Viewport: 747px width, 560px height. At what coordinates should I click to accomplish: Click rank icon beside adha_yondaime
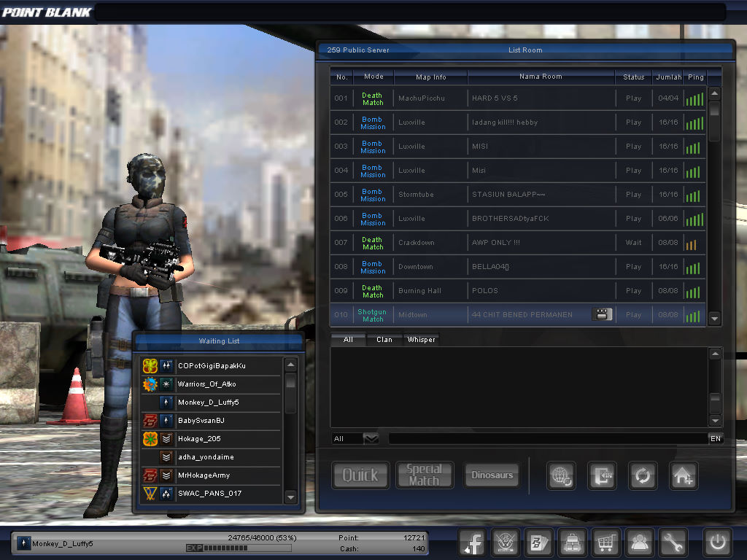(166, 457)
